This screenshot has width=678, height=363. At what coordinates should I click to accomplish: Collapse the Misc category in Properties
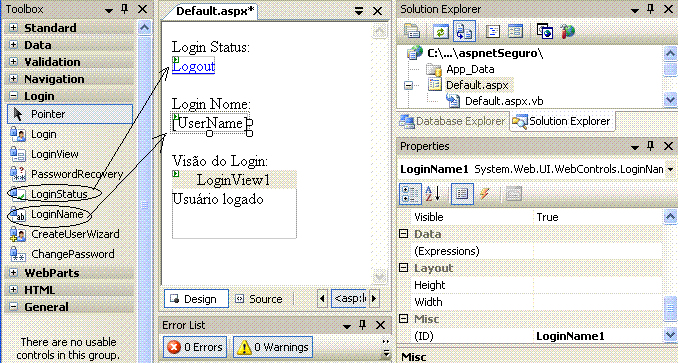tap(403, 319)
